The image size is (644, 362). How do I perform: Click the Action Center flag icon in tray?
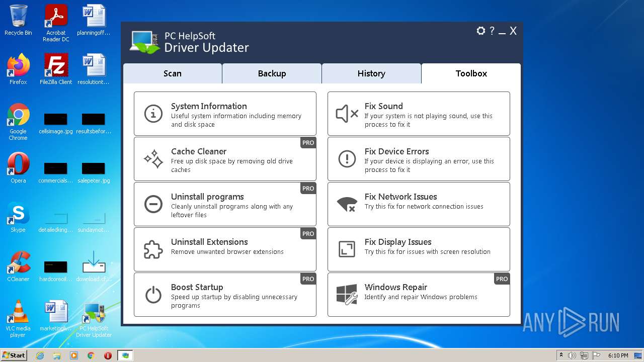click(x=596, y=355)
